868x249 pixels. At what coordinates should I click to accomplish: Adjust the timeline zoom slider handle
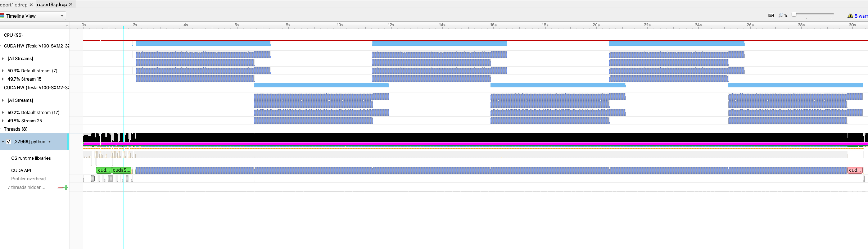pyautogui.click(x=794, y=15)
